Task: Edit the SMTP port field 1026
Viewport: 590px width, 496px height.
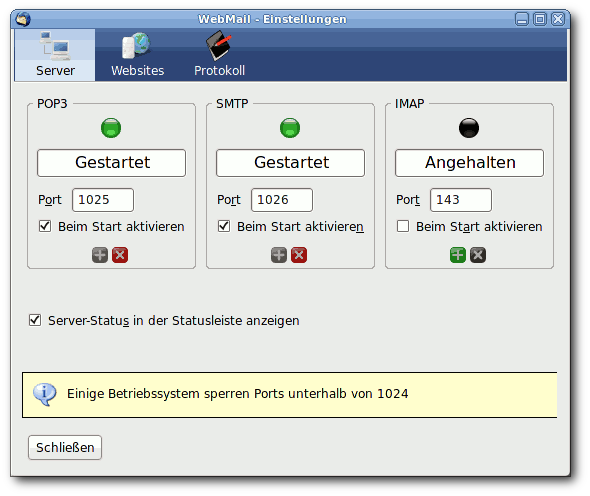Action: 282,200
